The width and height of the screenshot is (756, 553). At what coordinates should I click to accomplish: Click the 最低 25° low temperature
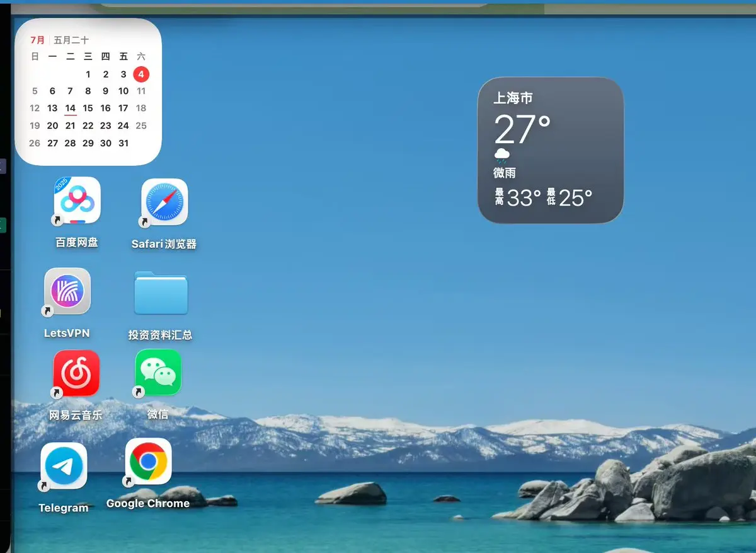[x=570, y=198]
